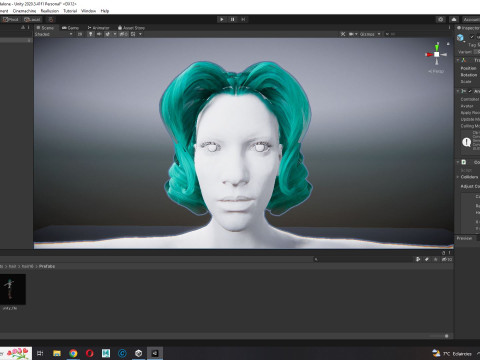Viewport: 480px width, 360px height.
Task: Toggle scene audio
Action: coord(99,34)
